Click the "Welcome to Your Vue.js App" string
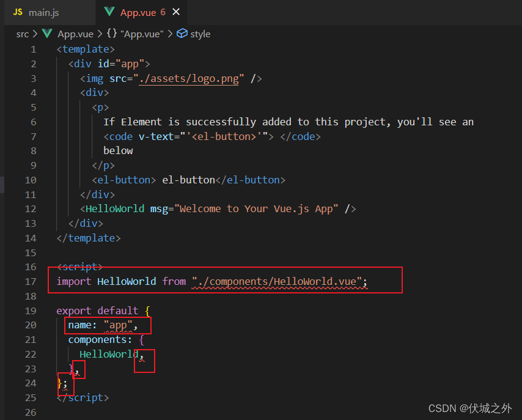The width and height of the screenshot is (522, 420). tap(256, 209)
